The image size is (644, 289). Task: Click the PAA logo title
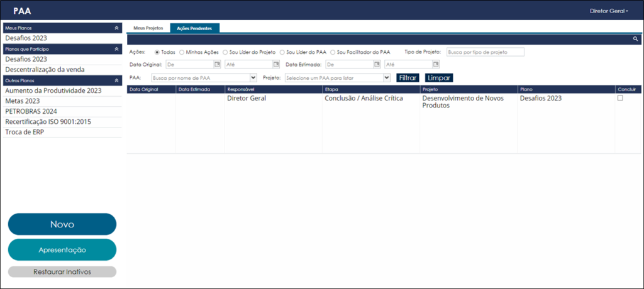coord(22,11)
